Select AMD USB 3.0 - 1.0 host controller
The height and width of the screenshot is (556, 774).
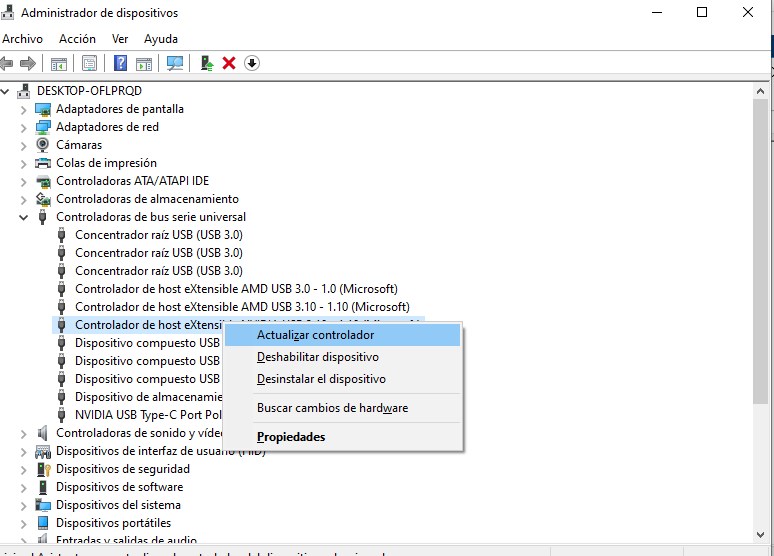pos(236,289)
